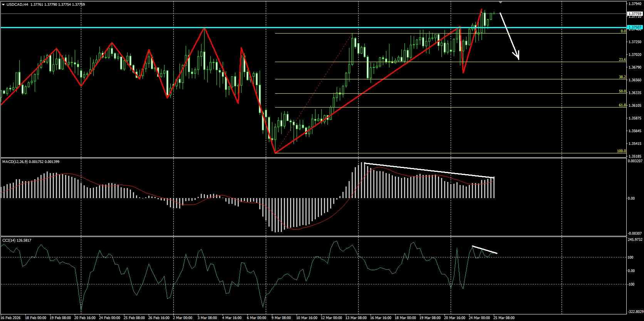
Task: Click the 1.35415 price scale value
Action: pos(635,144)
